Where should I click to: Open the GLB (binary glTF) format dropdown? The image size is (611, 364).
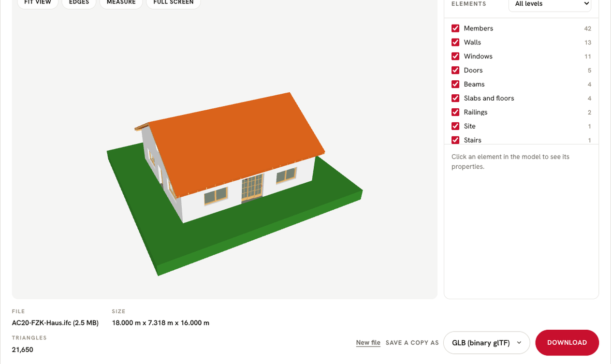point(486,343)
